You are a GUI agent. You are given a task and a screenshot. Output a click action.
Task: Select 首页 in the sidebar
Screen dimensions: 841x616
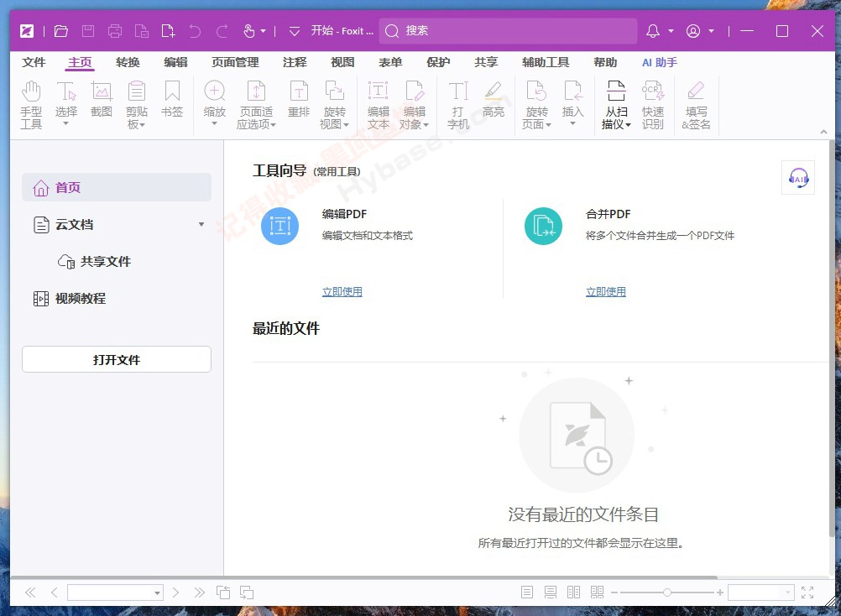click(x=117, y=187)
